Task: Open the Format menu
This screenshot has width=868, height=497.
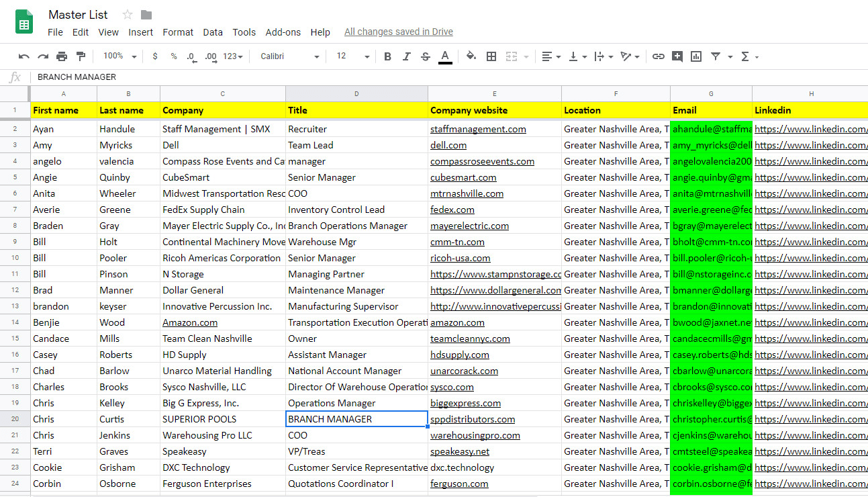Action: [178, 32]
